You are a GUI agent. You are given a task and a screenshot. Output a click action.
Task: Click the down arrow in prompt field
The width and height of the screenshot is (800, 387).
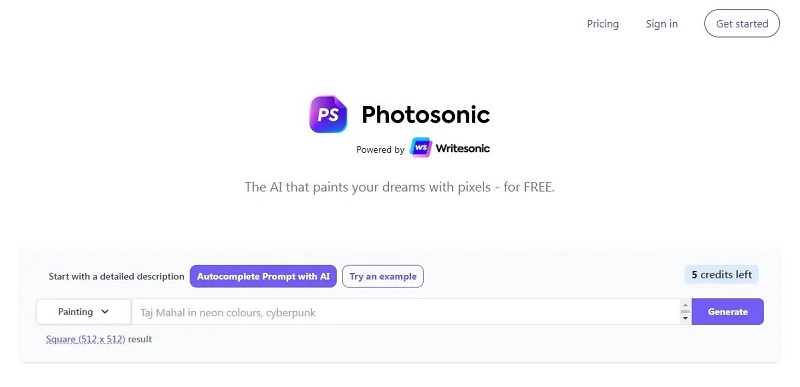pos(685,318)
